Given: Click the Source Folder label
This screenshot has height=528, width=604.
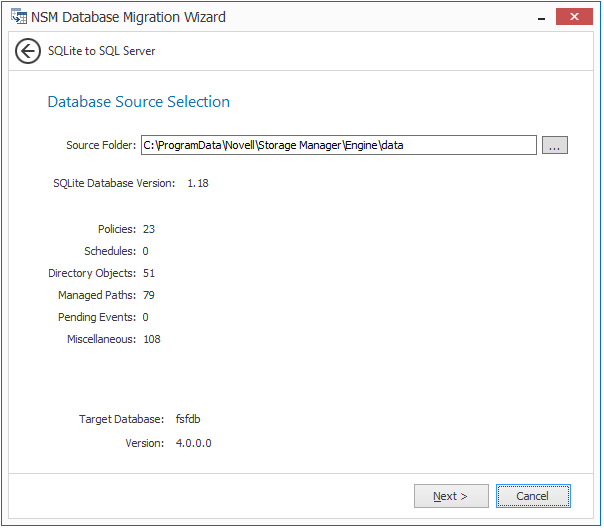Looking at the screenshot, I should pos(101,145).
